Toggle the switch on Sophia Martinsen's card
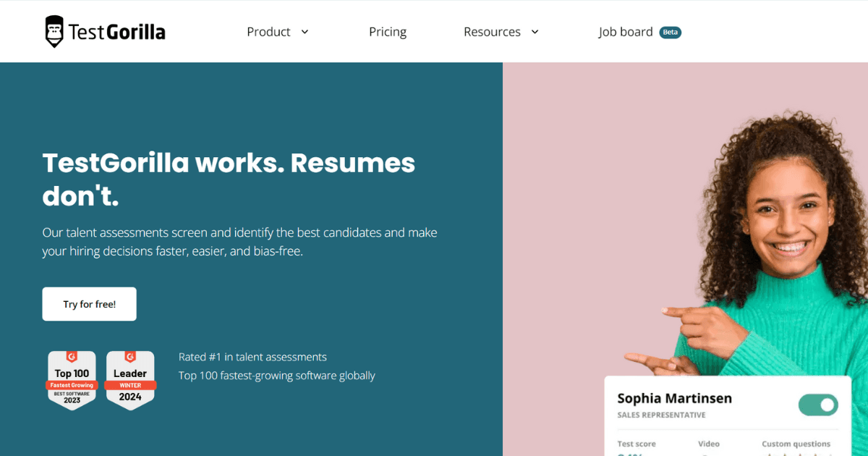 tap(818, 405)
